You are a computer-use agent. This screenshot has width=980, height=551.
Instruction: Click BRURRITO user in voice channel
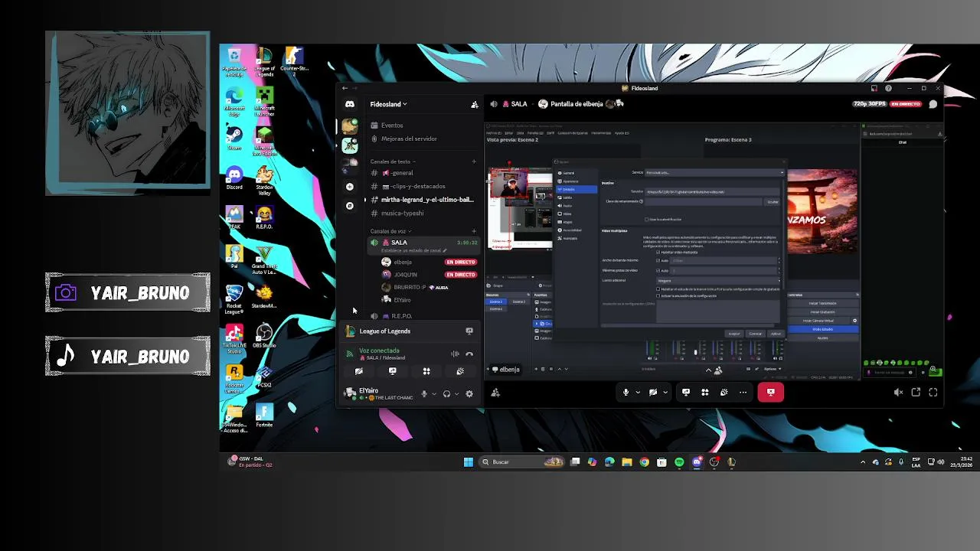pyautogui.click(x=429, y=287)
